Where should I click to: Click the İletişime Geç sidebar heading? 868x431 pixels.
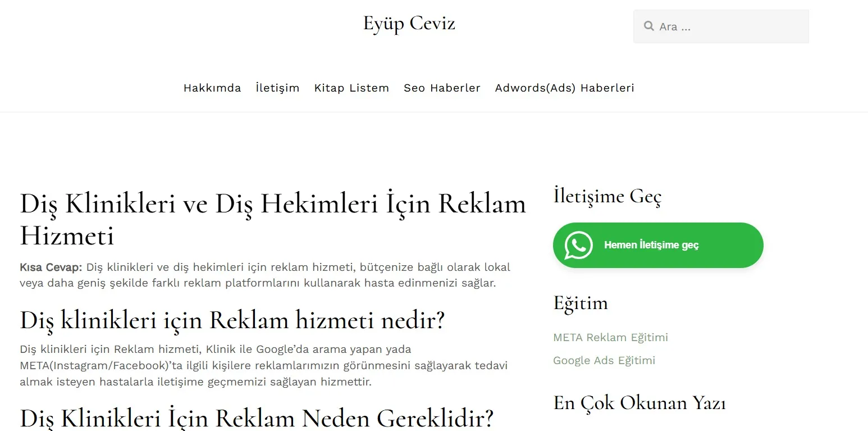[x=607, y=196]
